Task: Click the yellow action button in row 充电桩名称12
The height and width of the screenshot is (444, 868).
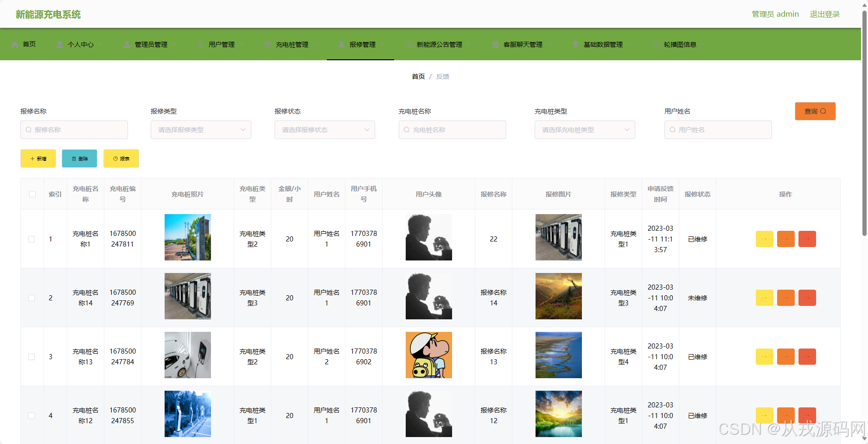Action: point(765,416)
